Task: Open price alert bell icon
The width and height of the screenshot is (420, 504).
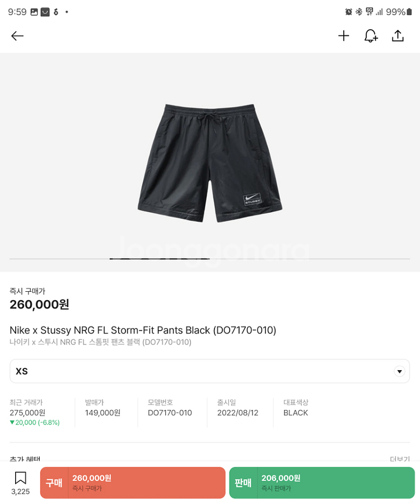Action: (371, 36)
